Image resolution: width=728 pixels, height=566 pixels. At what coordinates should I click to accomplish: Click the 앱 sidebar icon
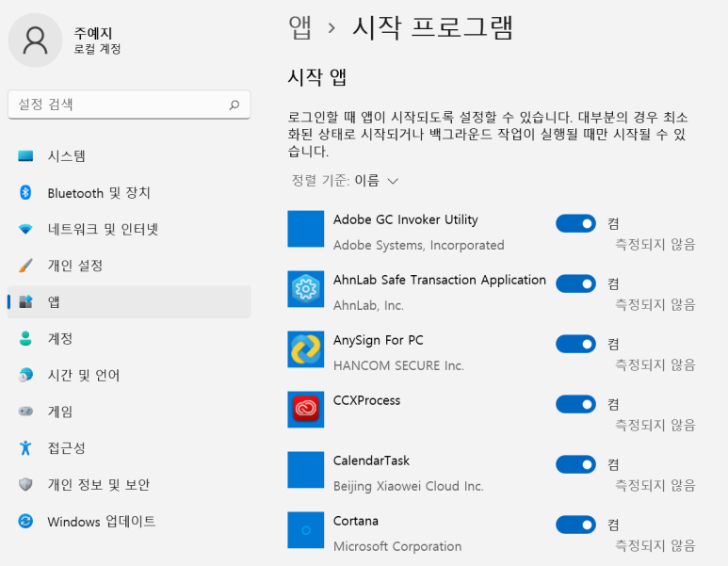pyautogui.click(x=25, y=301)
